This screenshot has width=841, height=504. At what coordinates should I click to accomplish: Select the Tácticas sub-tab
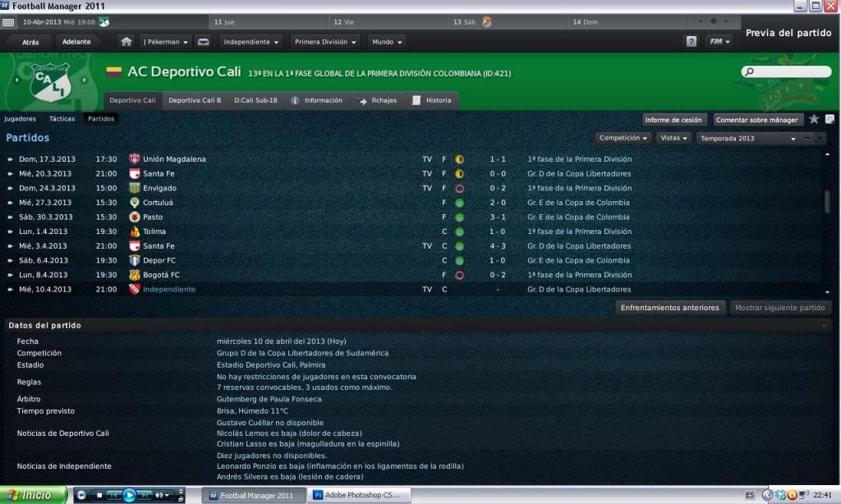(62, 118)
